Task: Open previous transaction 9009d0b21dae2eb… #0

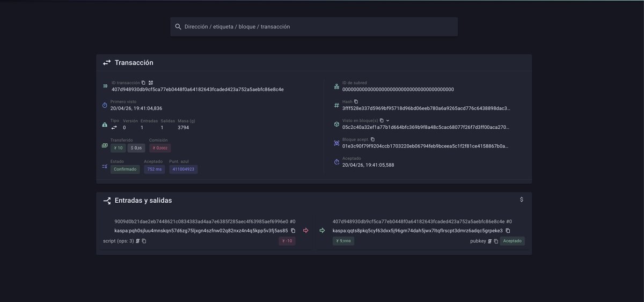Action: pos(204,222)
